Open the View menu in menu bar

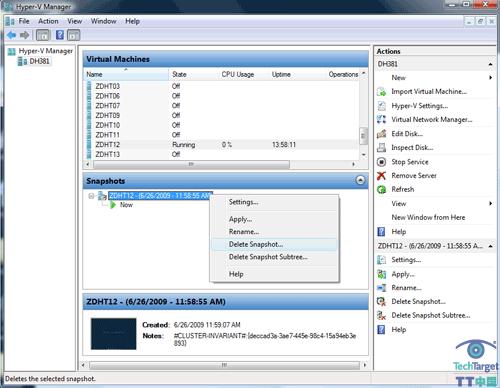tap(74, 21)
